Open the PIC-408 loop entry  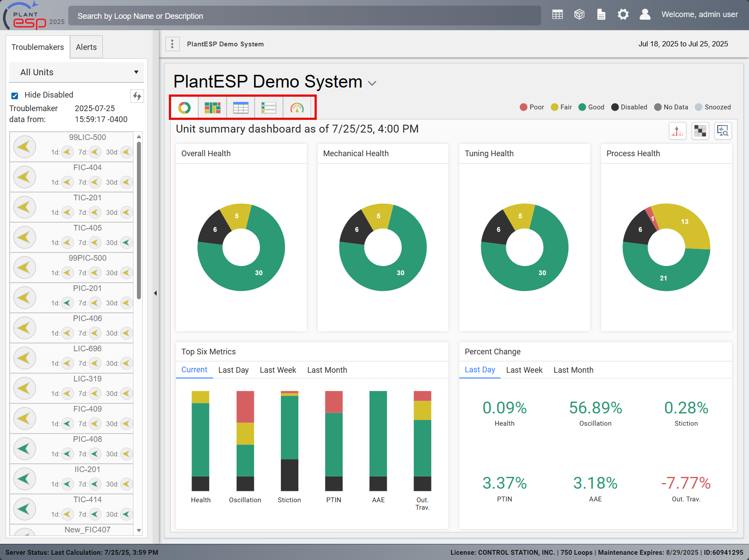click(71, 448)
